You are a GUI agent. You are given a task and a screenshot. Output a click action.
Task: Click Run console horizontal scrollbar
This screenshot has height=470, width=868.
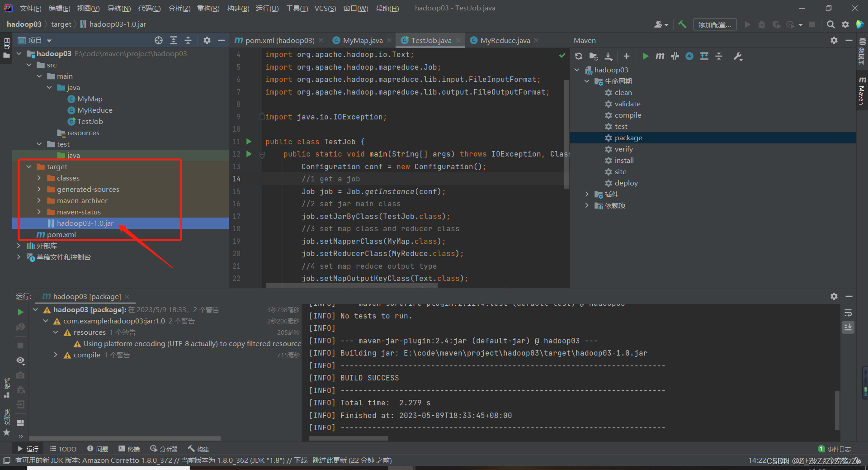[349, 438]
